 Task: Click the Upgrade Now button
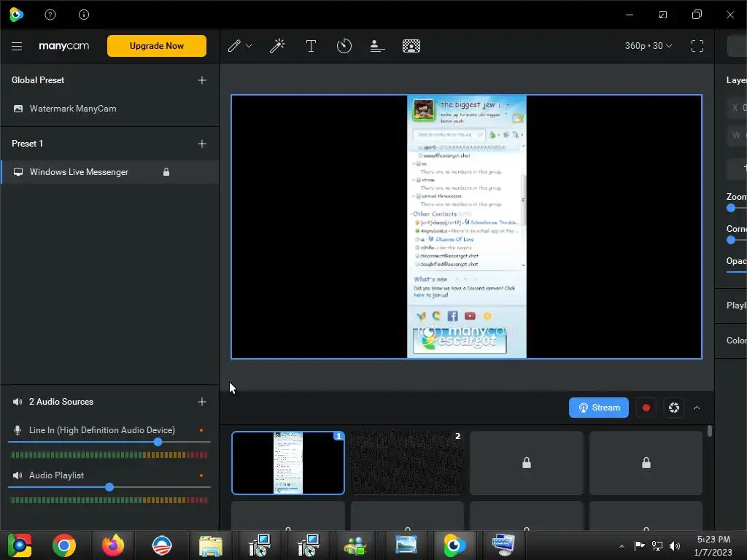157,46
